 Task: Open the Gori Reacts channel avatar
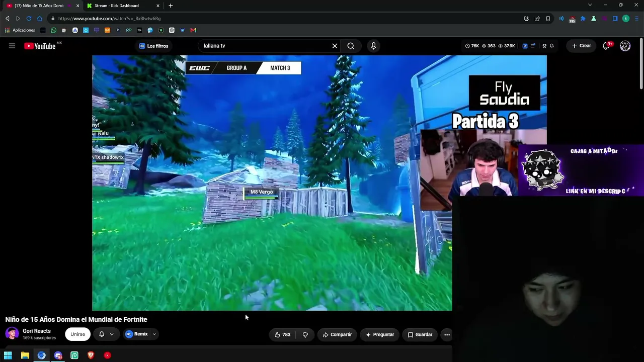pyautogui.click(x=12, y=334)
